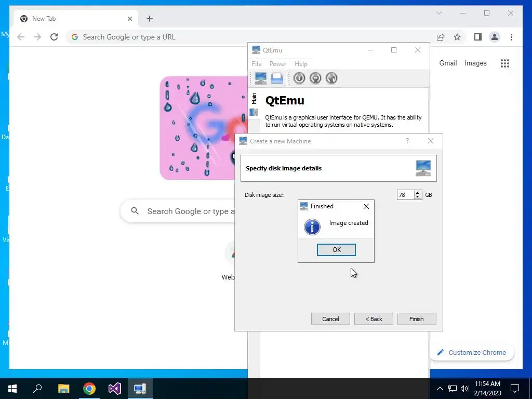Open the Images link
Screen dimensions: 532x399
pyautogui.click(x=475, y=63)
